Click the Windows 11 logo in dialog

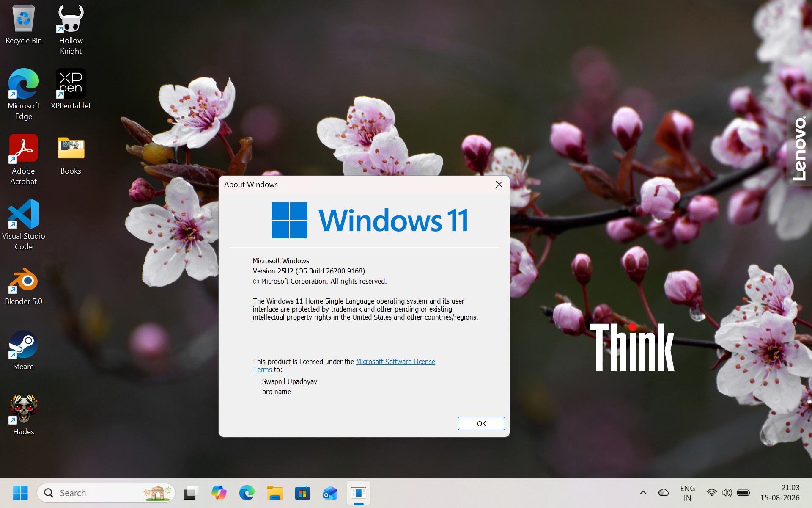[x=370, y=220]
